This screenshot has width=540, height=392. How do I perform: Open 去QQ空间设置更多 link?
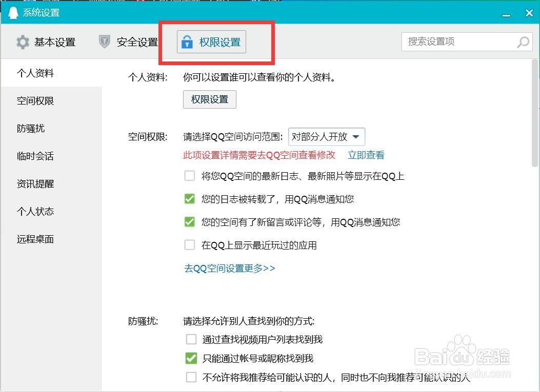(228, 268)
